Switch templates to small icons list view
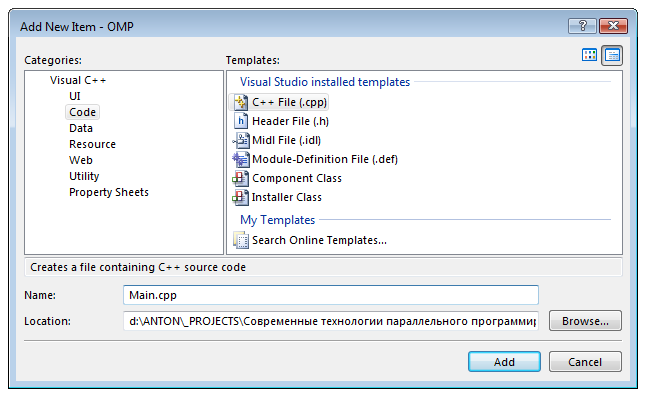The image size is (646, 397). [x=612, y=55]
